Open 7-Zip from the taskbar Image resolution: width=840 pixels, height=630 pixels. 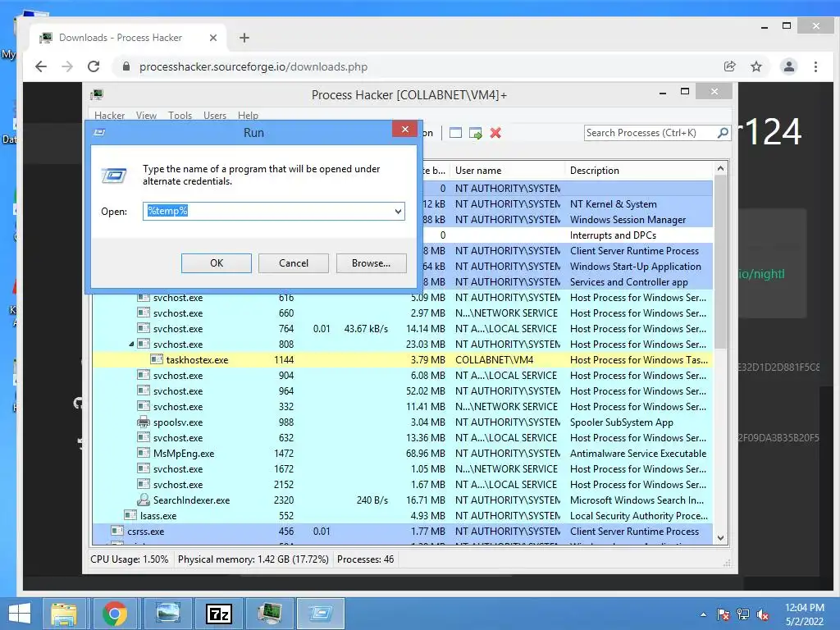218,614
